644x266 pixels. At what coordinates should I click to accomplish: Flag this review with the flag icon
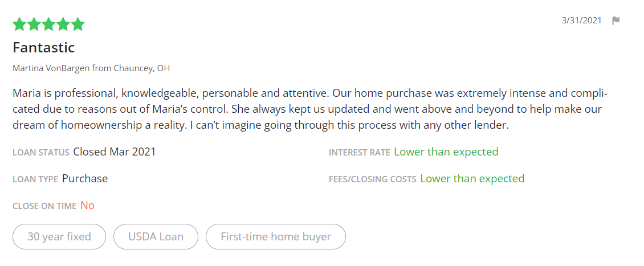tap(616, 21)
